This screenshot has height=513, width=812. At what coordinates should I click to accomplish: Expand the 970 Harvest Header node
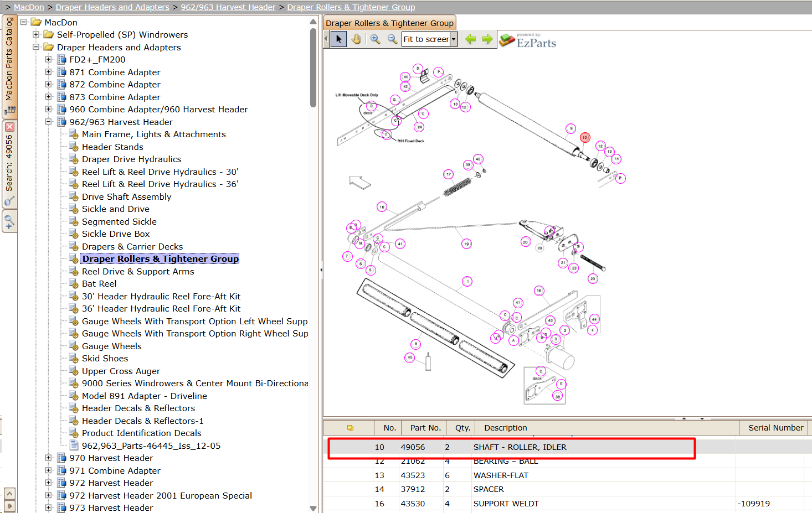point(48,458)
